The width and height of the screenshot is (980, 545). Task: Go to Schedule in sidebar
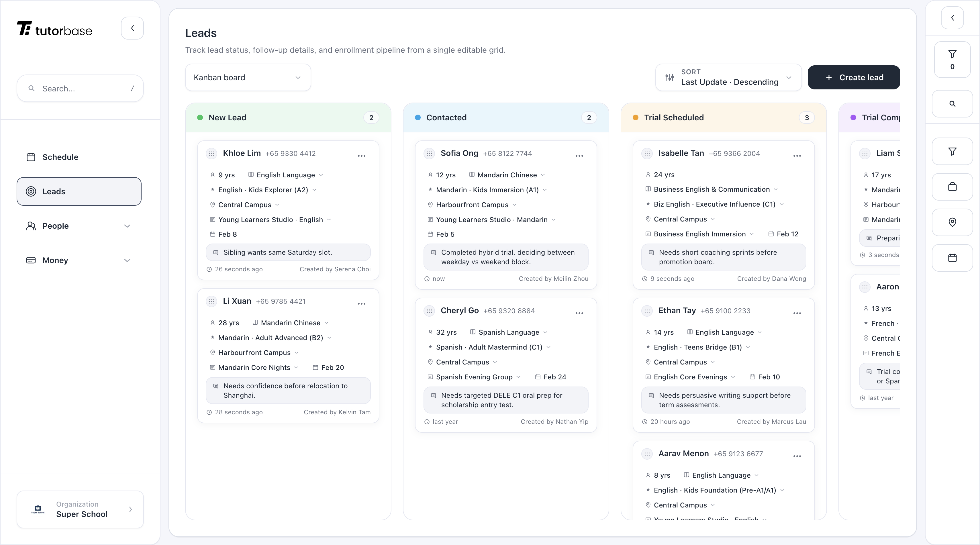(60, 157)
